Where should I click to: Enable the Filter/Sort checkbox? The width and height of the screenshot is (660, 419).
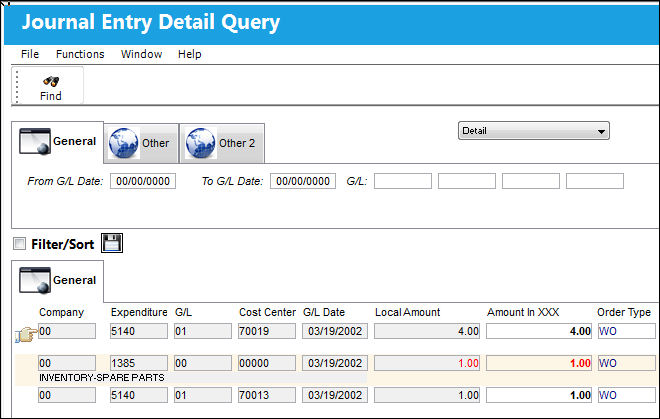[19, 243]
